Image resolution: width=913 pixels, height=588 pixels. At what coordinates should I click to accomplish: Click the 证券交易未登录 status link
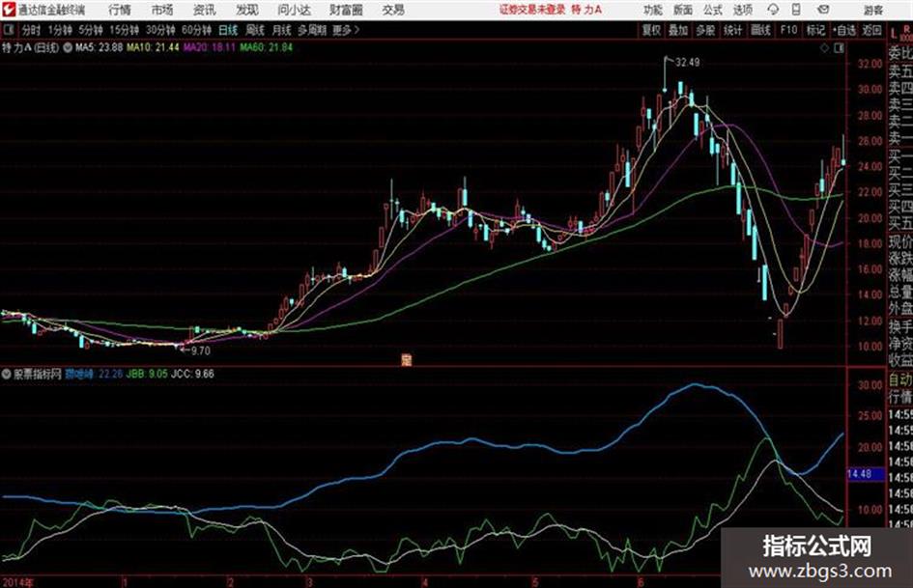pyautogui.click(x=532, y=10)
